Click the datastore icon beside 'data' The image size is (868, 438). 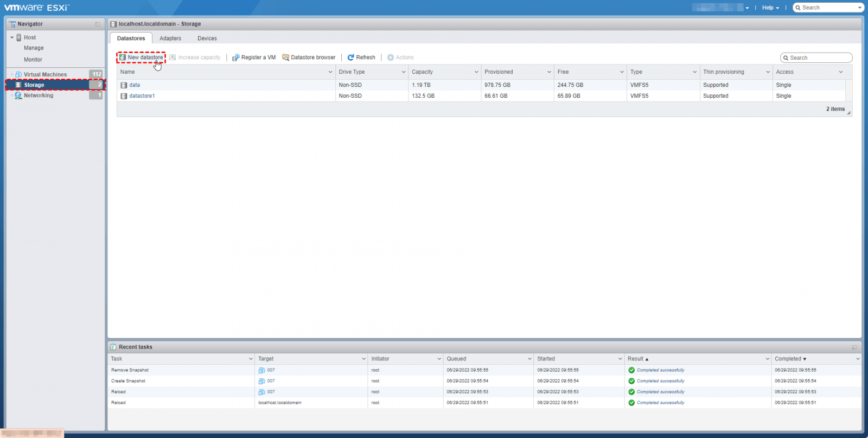pyautogui.click(x=124, y=85)
